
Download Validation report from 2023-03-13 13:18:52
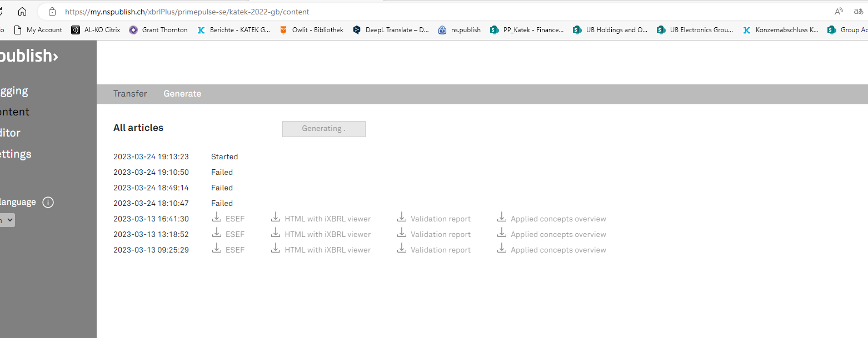[x=434, y=234]
